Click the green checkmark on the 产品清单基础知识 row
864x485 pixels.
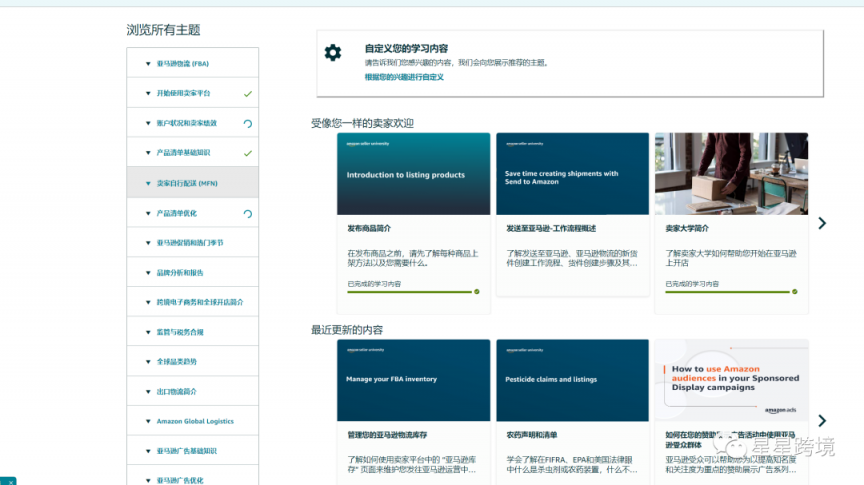248,153
